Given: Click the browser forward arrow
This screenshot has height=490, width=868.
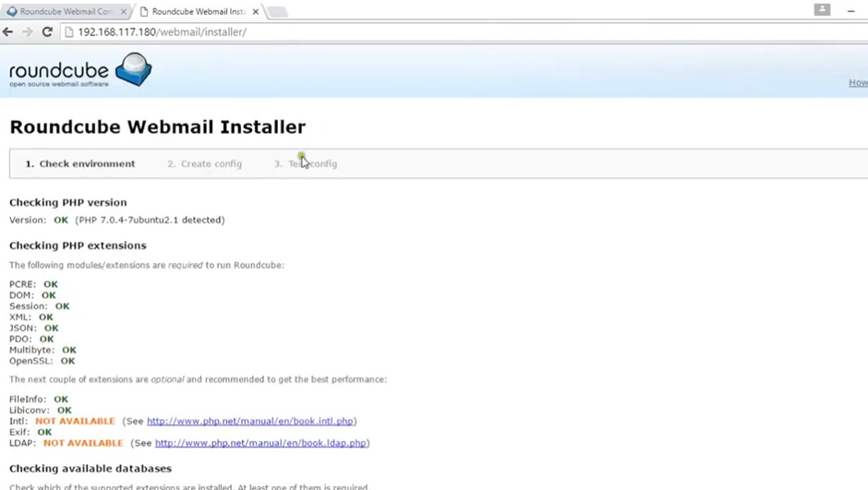Looking at the screenshot, I should pyautogui.click(x=27, y=32).
